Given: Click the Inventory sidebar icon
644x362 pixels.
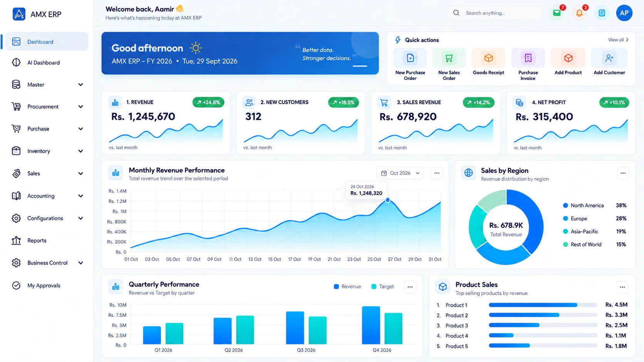Looking at the screenshot, I should 16,151.
